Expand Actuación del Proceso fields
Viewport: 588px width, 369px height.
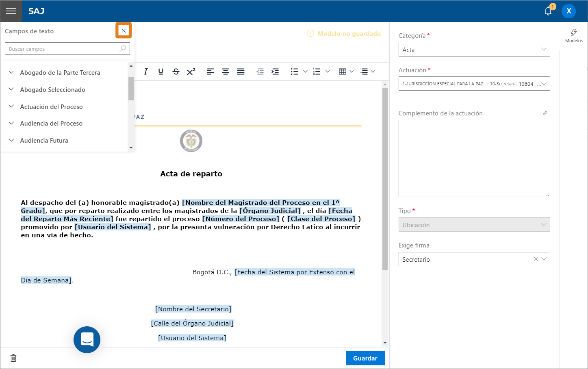[x=11, y=106]
